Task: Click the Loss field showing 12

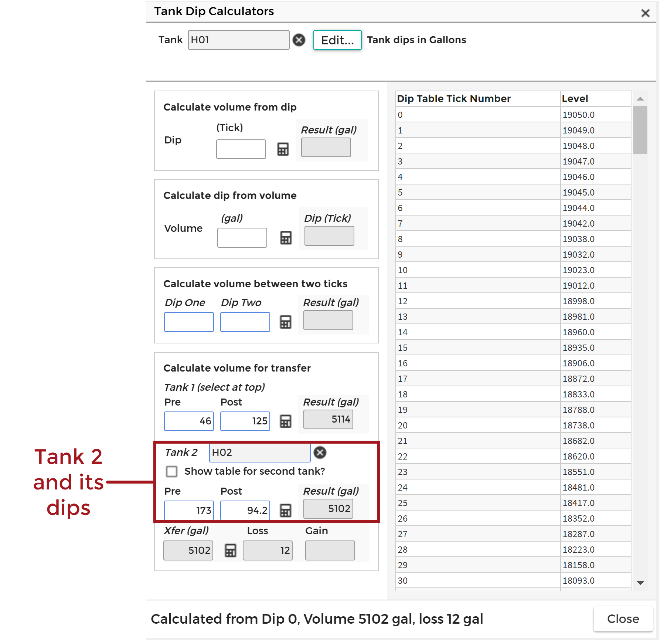Action: (x=268, y=550)
